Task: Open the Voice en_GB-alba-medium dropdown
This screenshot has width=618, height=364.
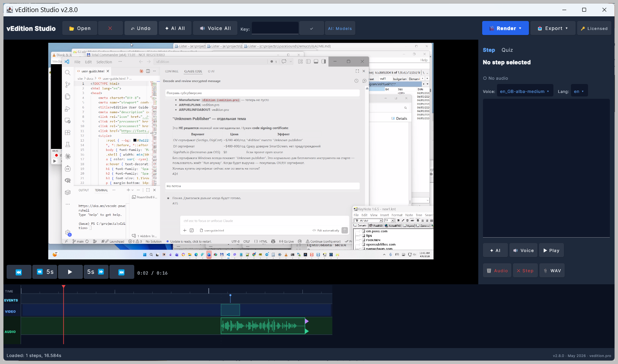Action: coord(525,91)
